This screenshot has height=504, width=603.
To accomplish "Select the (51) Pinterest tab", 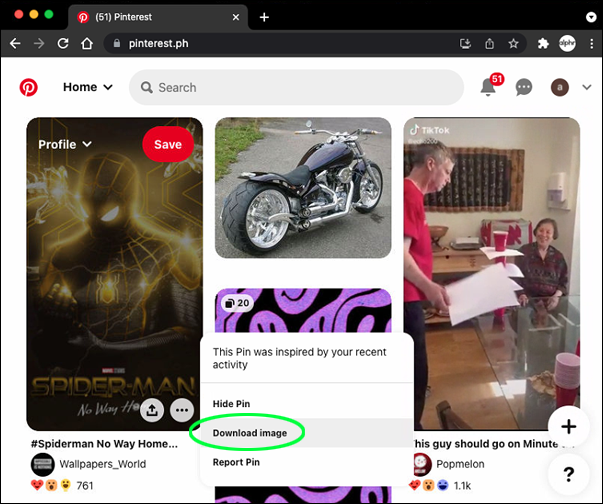I will click(x=158, y=17).
